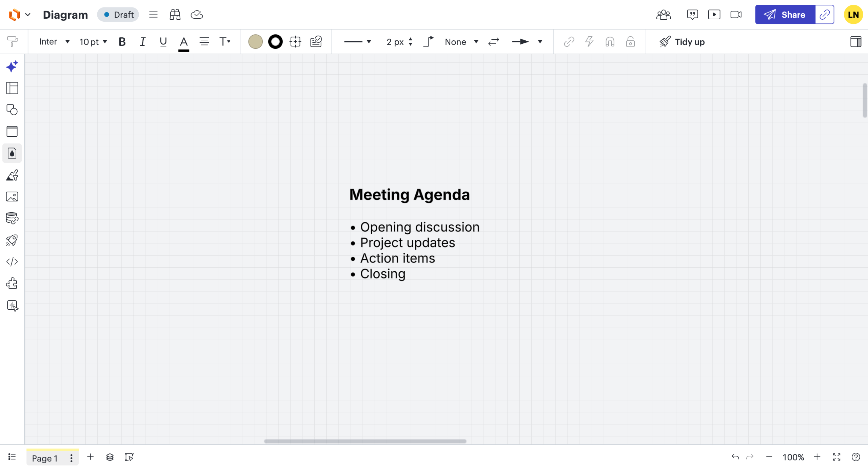Open the tan fill color swatch

(x=255, y=42)
